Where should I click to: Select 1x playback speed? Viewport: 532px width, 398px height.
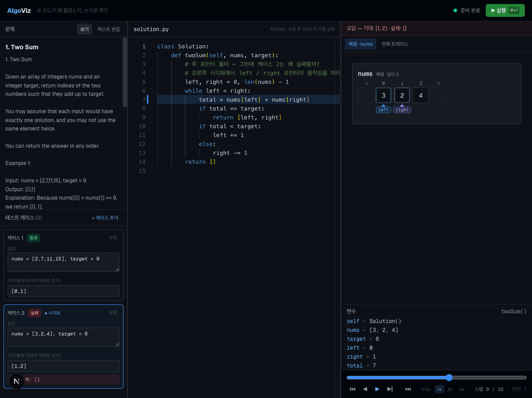click(439, 389)
